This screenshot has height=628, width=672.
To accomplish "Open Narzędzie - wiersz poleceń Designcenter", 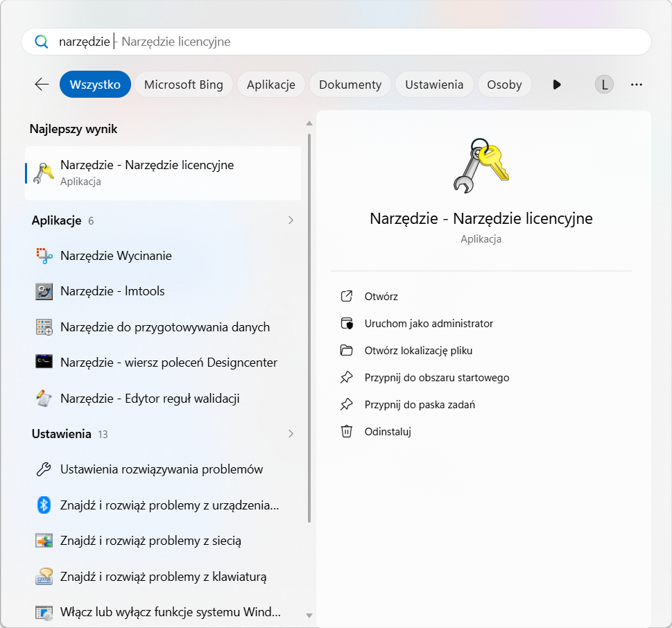I will pos(163,363).
